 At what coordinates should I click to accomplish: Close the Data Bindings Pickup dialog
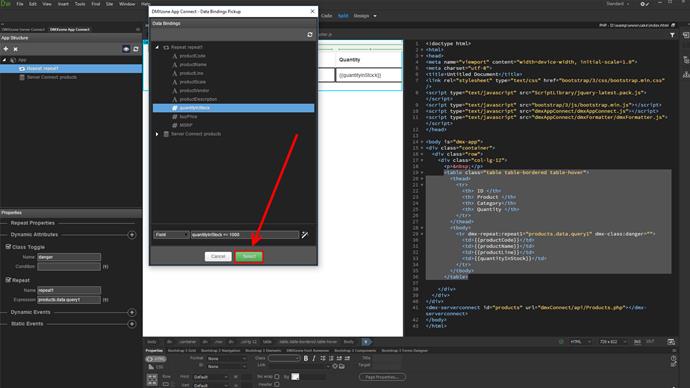click(312, 11)
